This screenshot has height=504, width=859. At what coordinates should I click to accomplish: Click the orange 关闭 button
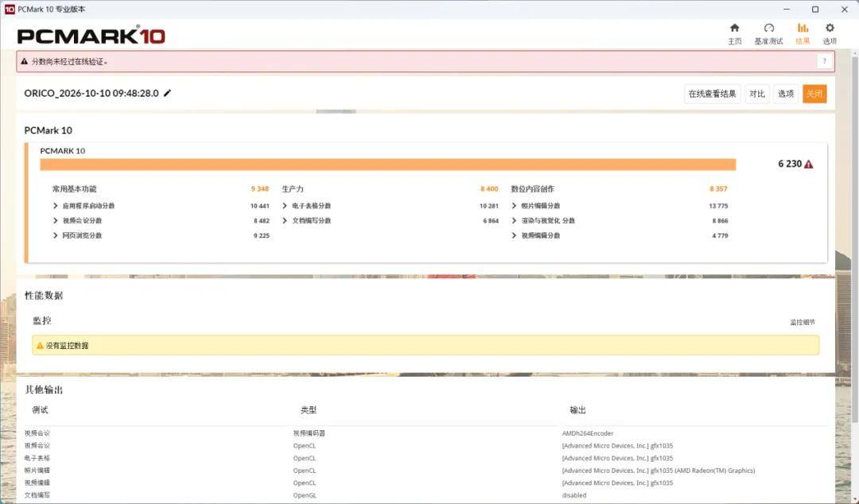[x=814, y=94]
